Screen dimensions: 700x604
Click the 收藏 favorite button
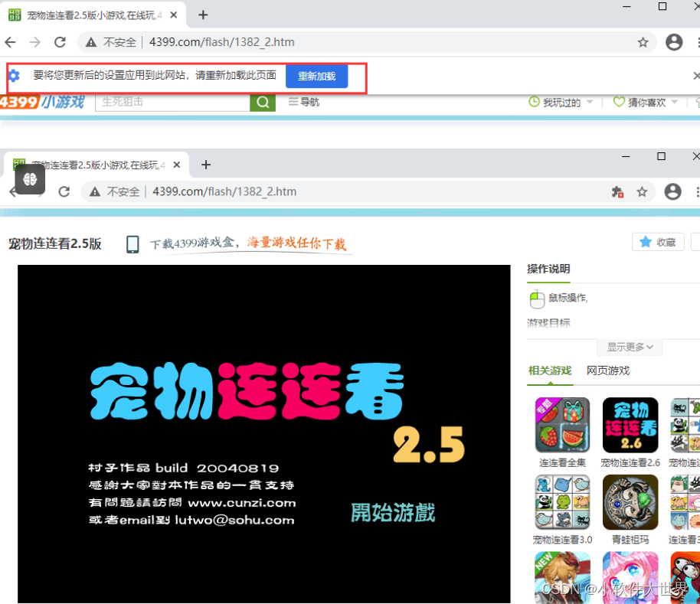click(x=658, y=242)
